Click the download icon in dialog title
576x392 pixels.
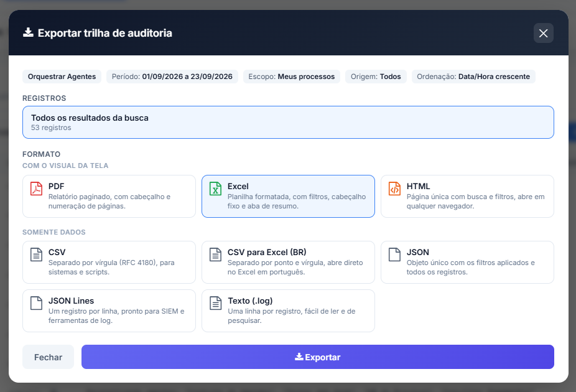pos(28,33)
